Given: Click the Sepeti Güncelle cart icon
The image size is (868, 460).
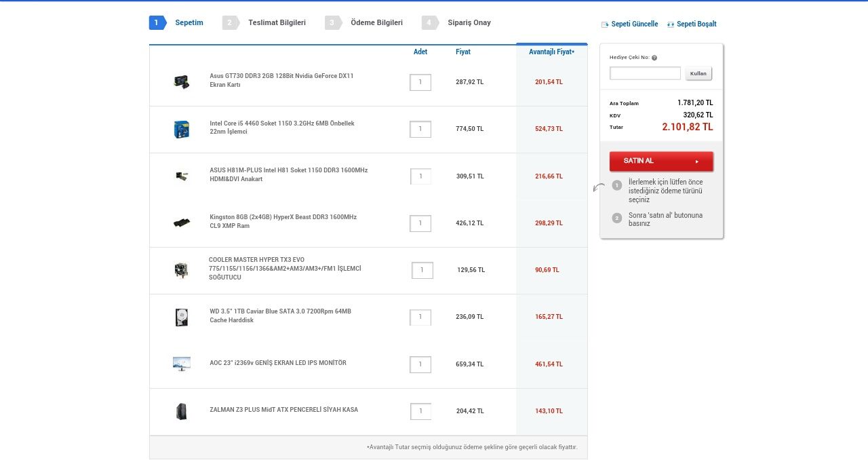Looking at the screenshot, I should (605, 24).
